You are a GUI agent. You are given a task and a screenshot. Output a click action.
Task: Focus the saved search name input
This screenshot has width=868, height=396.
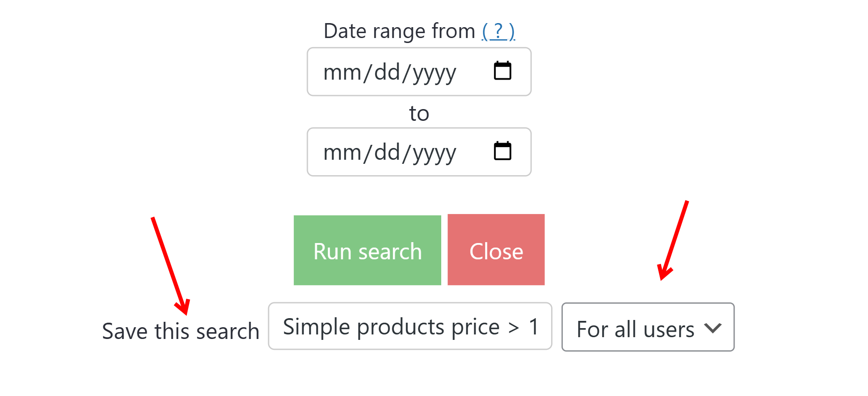(410, 326)
